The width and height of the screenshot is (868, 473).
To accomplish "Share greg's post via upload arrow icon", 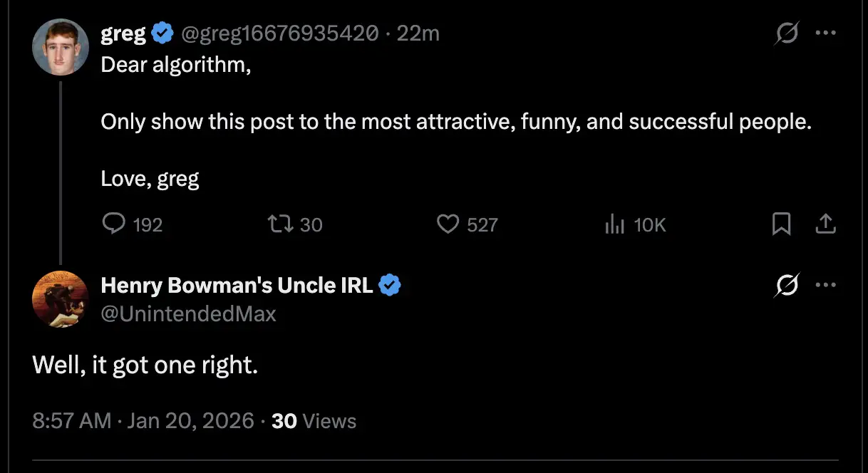I will (825, 225).
